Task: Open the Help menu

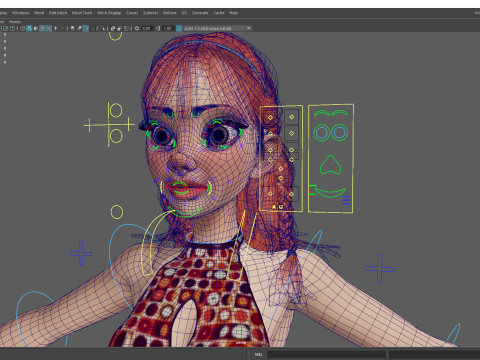Action: [233, 13]
